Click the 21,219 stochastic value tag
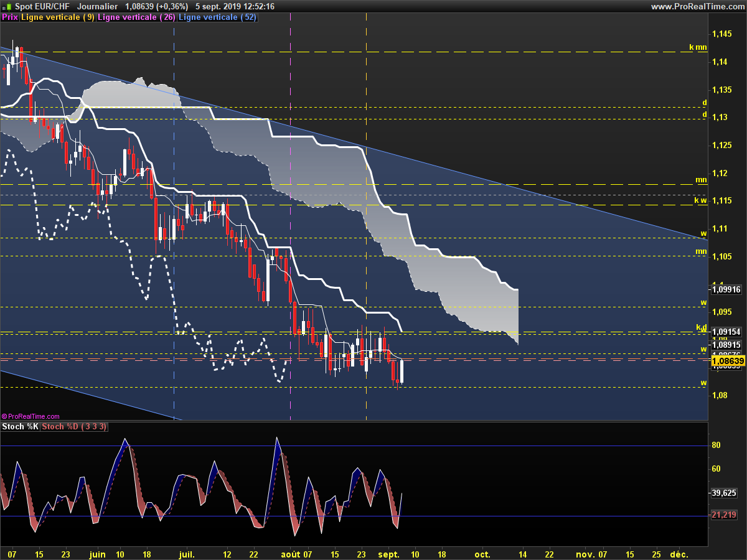This screenshot has width=747, height=560. [x=724, y=515]
